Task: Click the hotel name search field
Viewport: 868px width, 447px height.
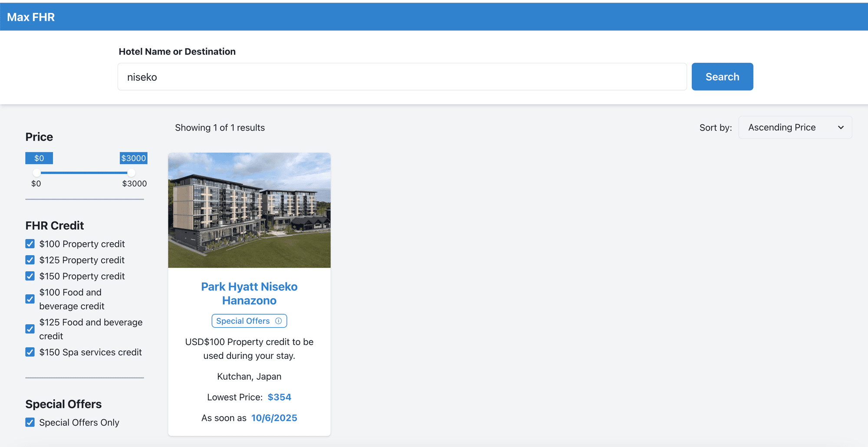Action: pyautogui.click(x=402, y=77)
